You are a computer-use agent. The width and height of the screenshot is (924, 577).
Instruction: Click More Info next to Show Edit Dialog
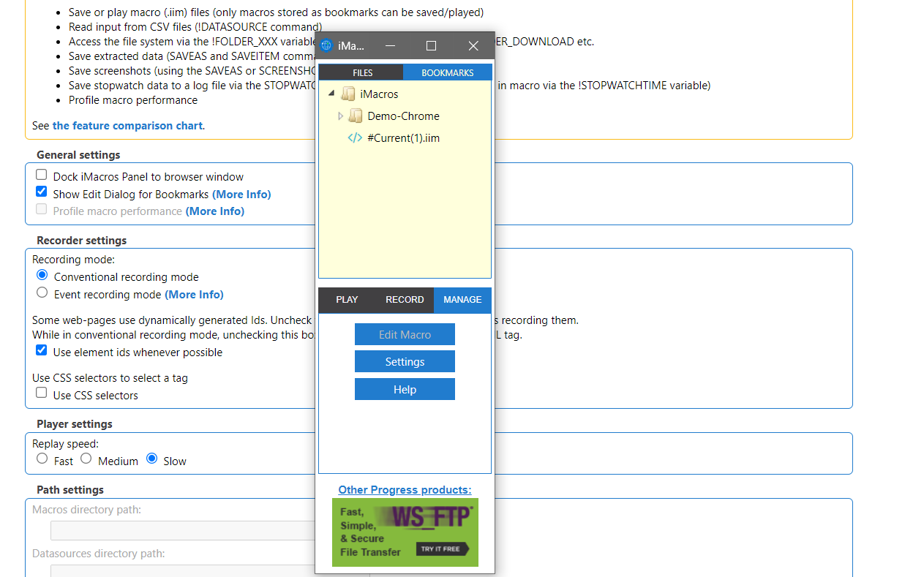point(241,194)
